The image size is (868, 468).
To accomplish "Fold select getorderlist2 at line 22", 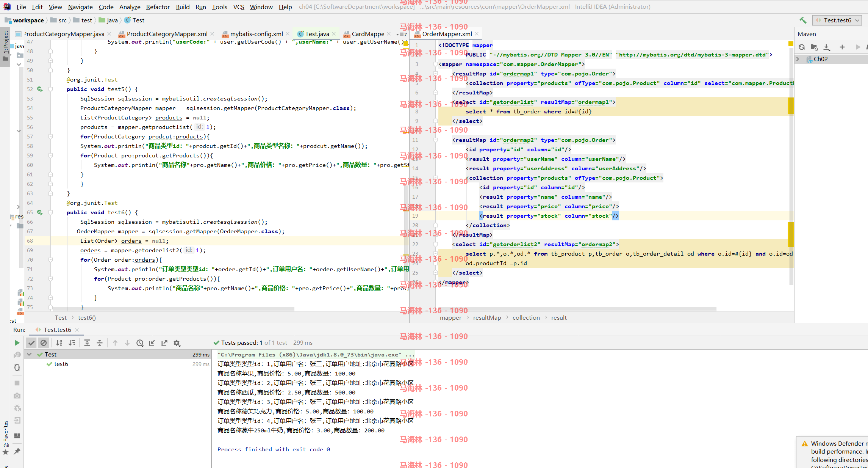I will 435,244.
